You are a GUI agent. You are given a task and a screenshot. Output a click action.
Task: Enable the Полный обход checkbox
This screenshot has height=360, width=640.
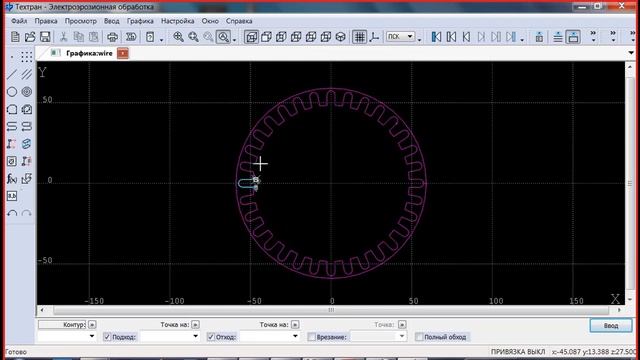419,337
